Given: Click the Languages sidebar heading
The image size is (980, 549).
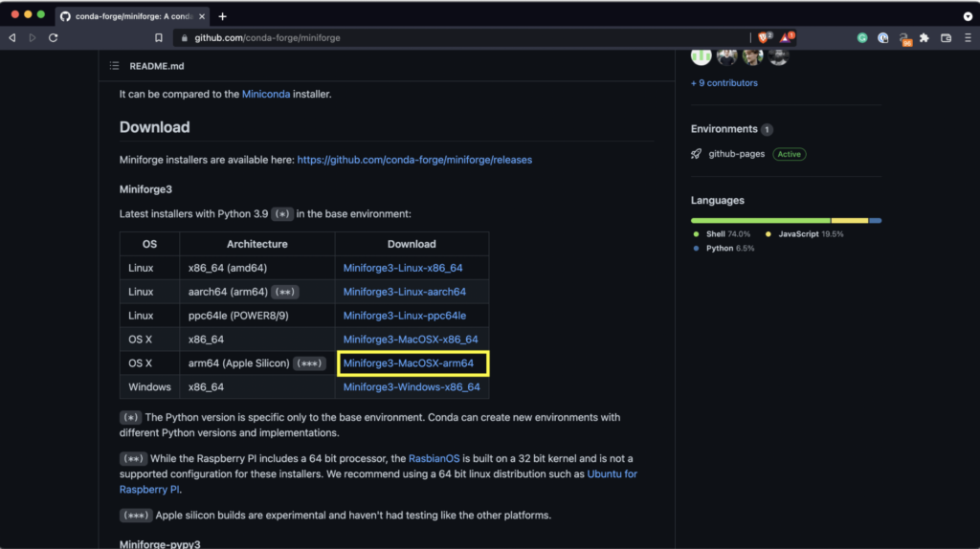Looking at the screenshot, I should 718,201.
